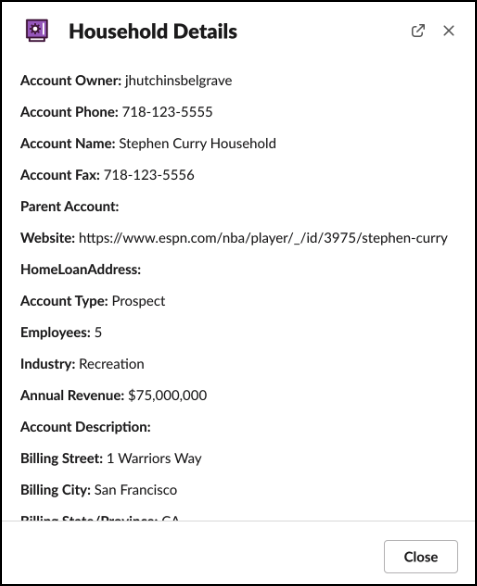Click the Close button at the bottom
Viewport: 477px width, 586px height.
pos(421,556)
